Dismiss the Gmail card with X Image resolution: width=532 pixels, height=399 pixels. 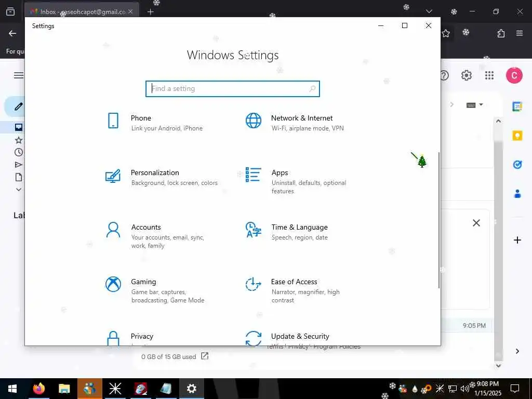pyautogui.click(x=476, y=223)
